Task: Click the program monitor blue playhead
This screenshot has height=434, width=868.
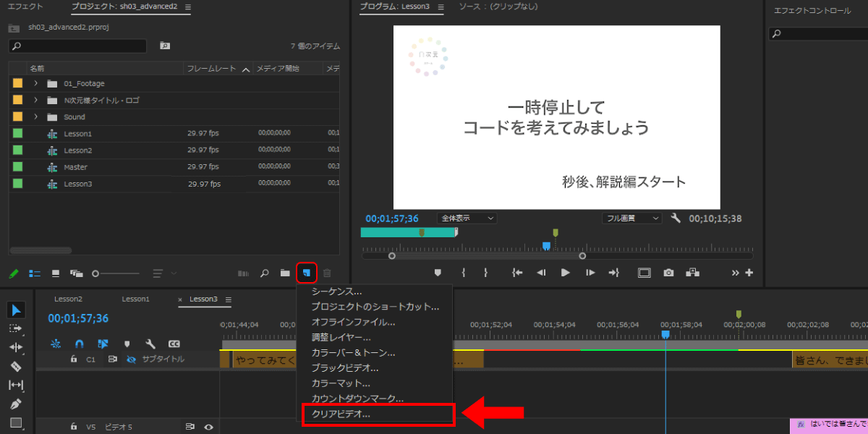Action: point(546,247)
